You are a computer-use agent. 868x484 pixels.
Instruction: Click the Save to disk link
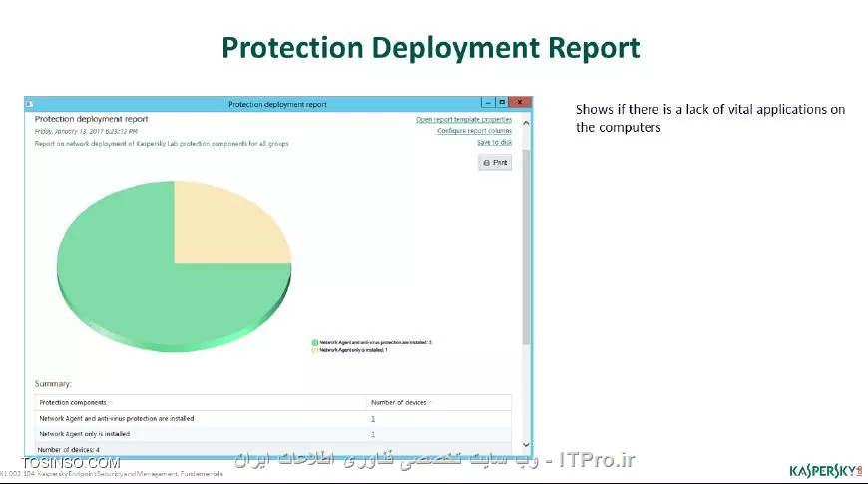click(x=494, y=143)
